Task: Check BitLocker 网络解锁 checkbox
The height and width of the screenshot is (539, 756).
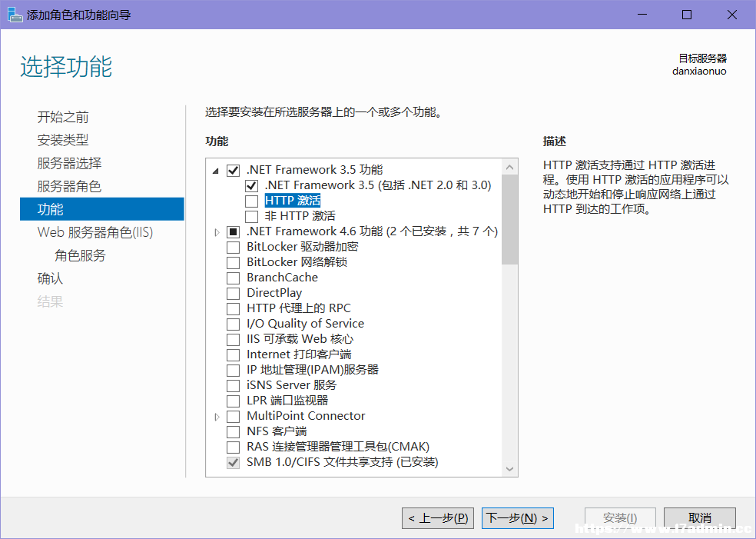Action: click(x=234, y=262)
